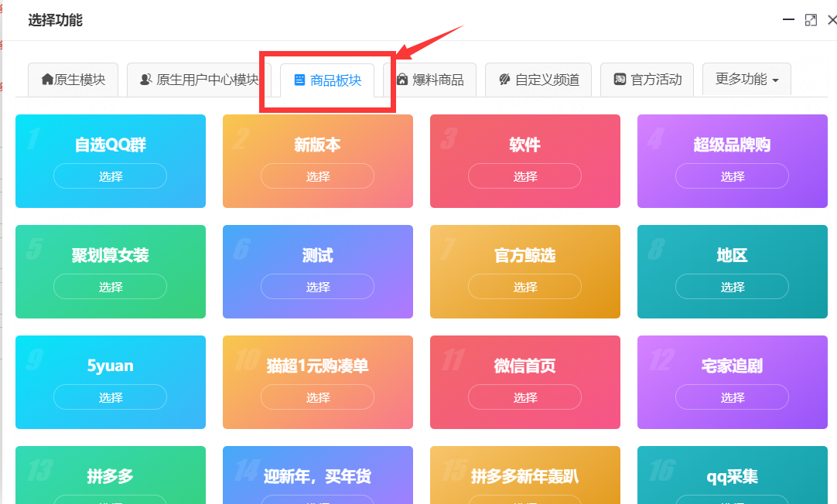
Task: Click user icon on 原生用户中心模块 tab
Action: [x=145, y=80]
